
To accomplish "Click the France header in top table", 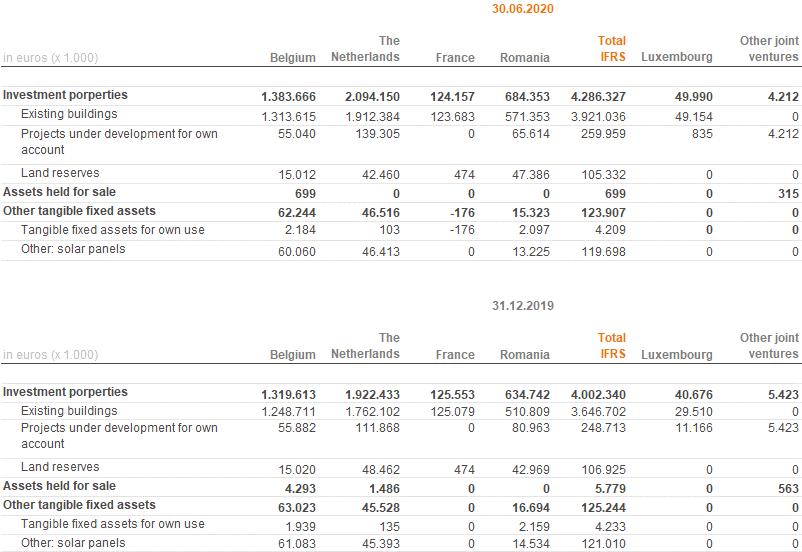I will (455, 58).
